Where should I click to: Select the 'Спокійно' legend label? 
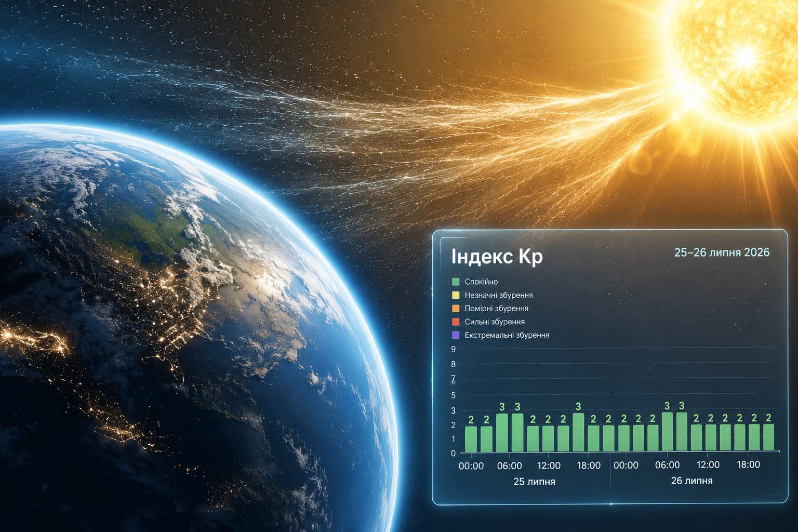481,282
